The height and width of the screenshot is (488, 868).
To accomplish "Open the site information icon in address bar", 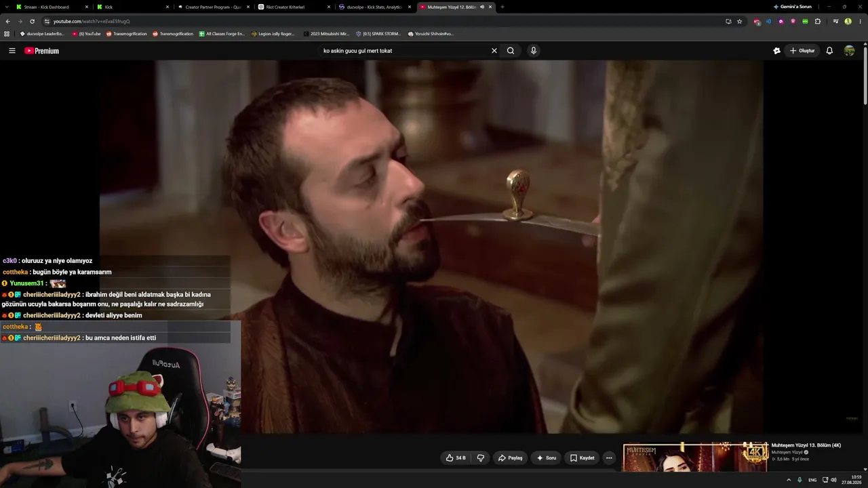I will click(x=47, y=21).
